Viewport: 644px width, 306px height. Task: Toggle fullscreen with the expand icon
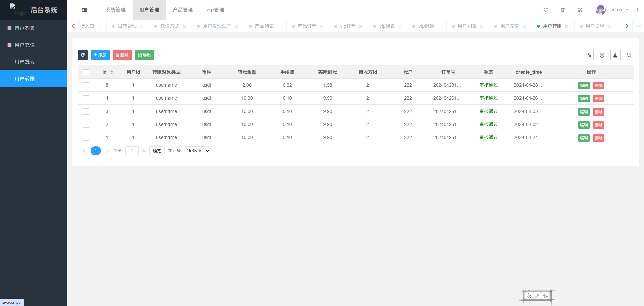pyautogui.click(x=580, y=10)
